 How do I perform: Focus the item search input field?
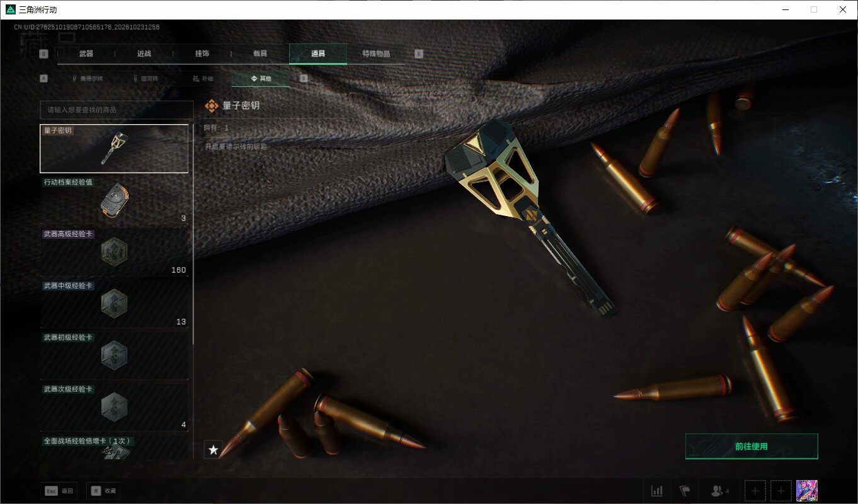tap(117, 110)
